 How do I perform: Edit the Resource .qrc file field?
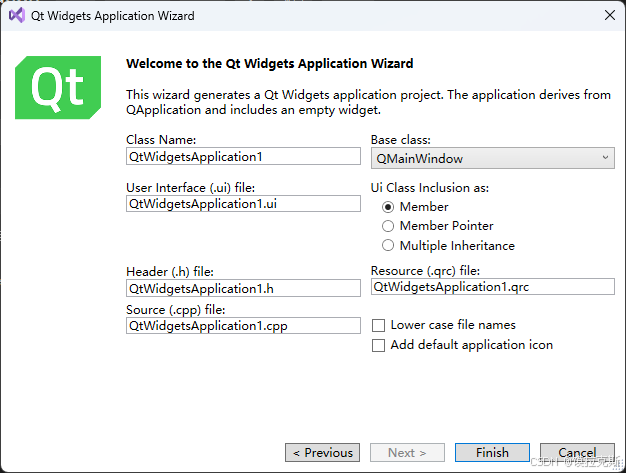[493, 287]
